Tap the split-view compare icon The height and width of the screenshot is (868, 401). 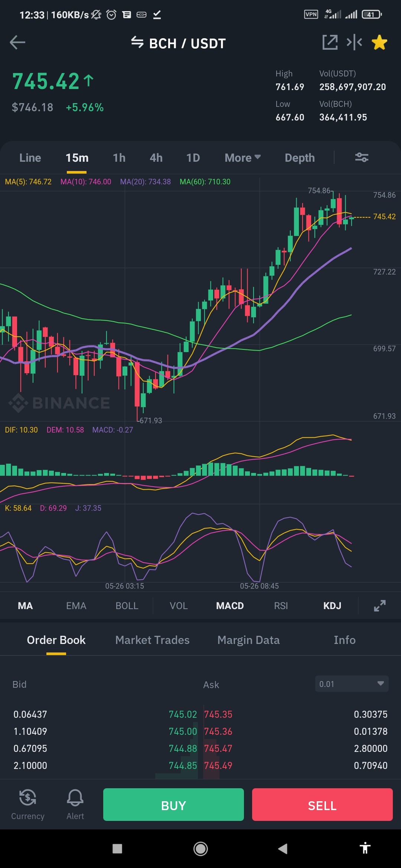click(x=354, y=42)
